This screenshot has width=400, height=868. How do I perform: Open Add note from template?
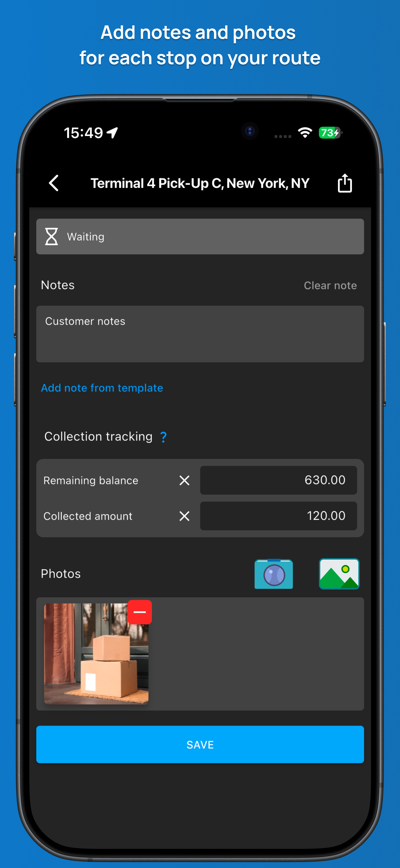[102, 388]
